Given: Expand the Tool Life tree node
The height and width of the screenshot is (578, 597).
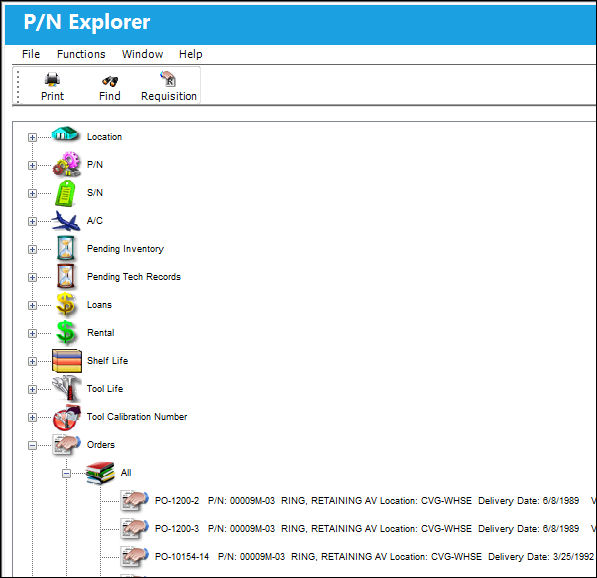Looking at the screenshot, I should pos(32,389).
